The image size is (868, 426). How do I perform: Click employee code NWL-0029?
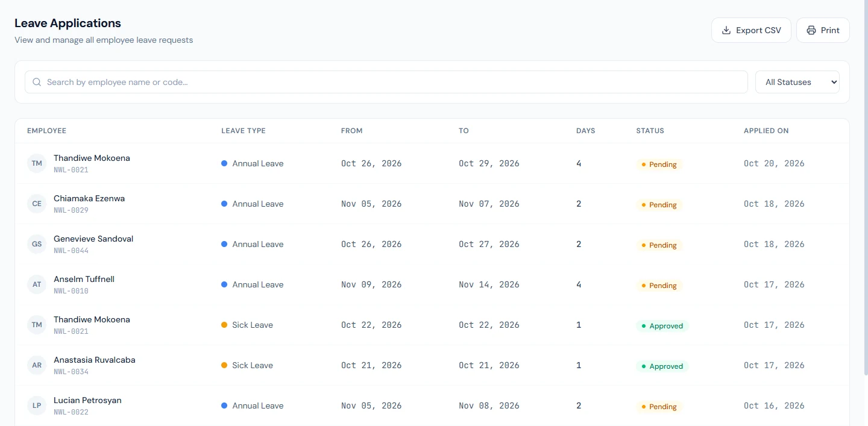pos(71,210)
